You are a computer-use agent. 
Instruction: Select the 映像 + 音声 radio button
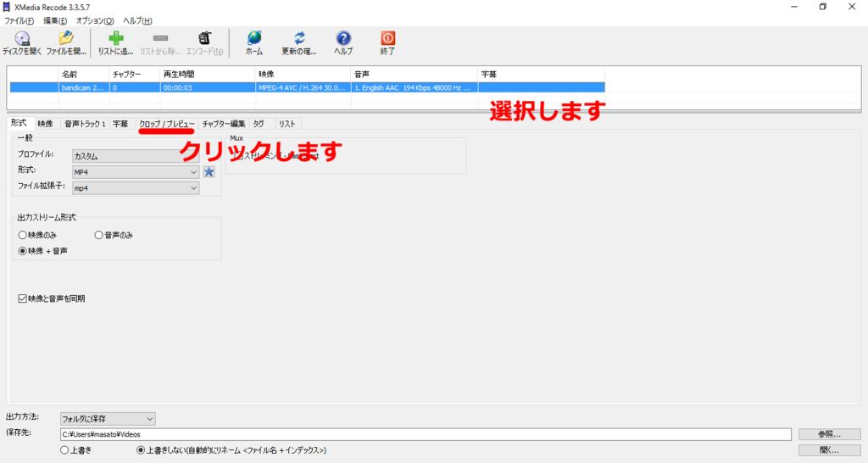click(23, 251)
